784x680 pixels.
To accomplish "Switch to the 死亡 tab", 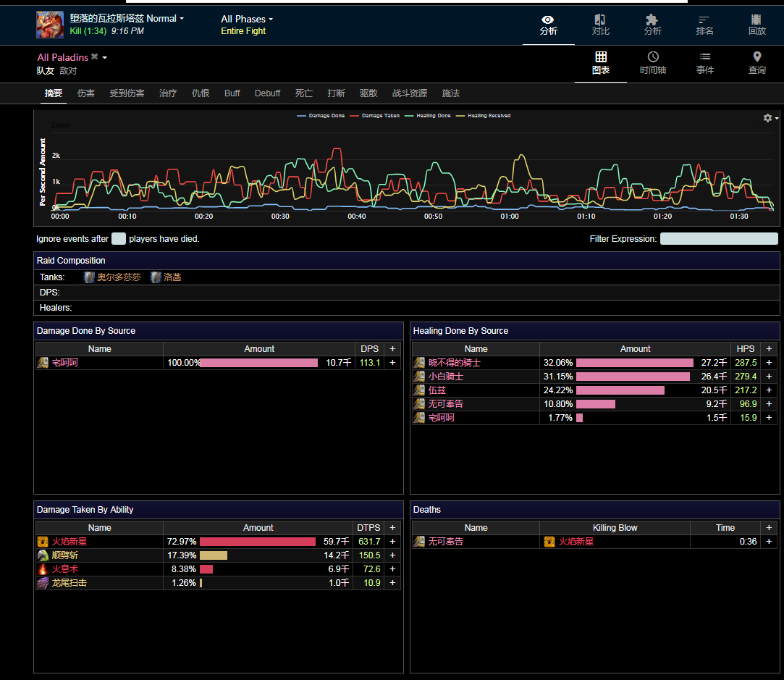I will pyautogui.click(x=304, y=93).
